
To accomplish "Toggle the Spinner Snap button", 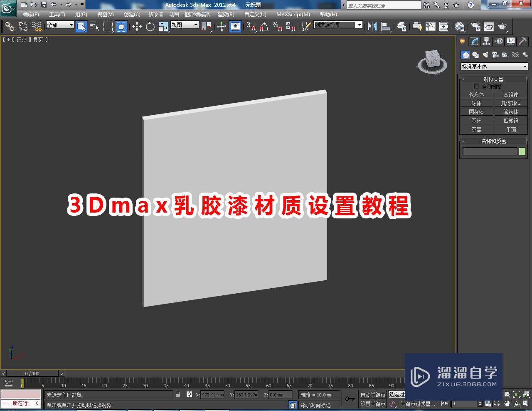I will pyautogui.click(x=291, y=27).
